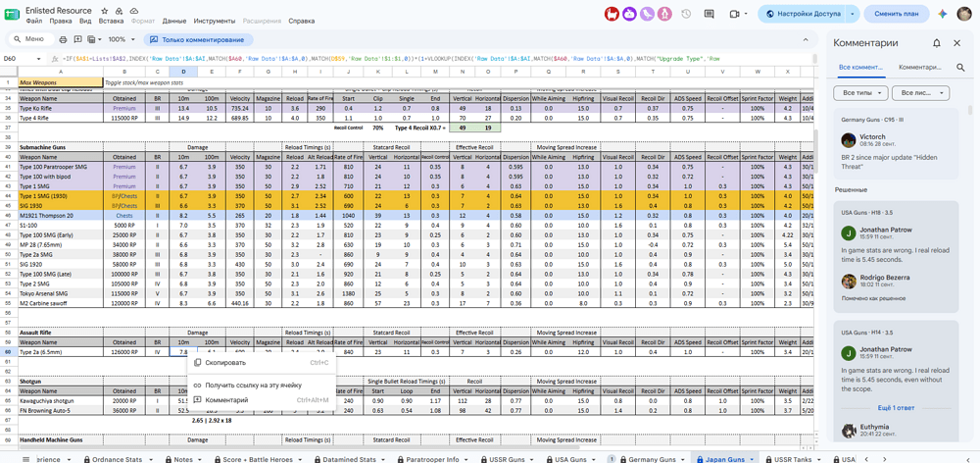Open version history clock icon
Screen dimensions: 980x463
click(x=686, y=14)
